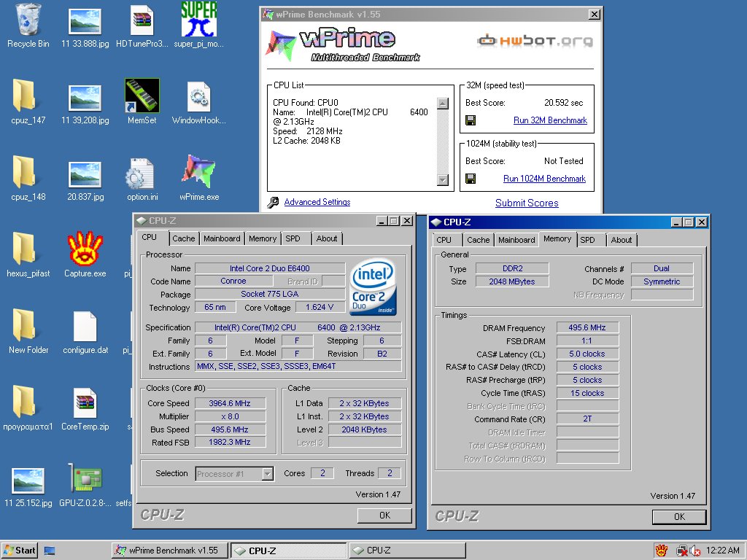Click the disconnected network tray icon
Viewport: 747px width, 560px height.
[x=682, y=551]
